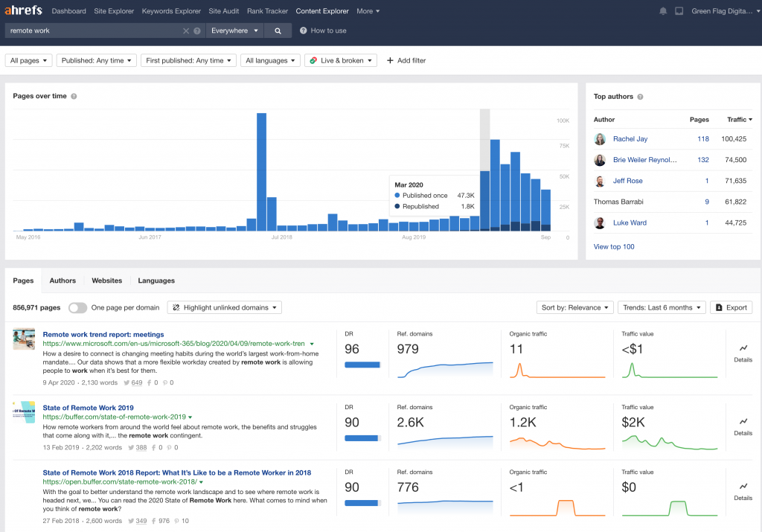The height and width of the screenshot is (532, 762).
Task: Run search with the magnifier button
Action: click(278, 31)
